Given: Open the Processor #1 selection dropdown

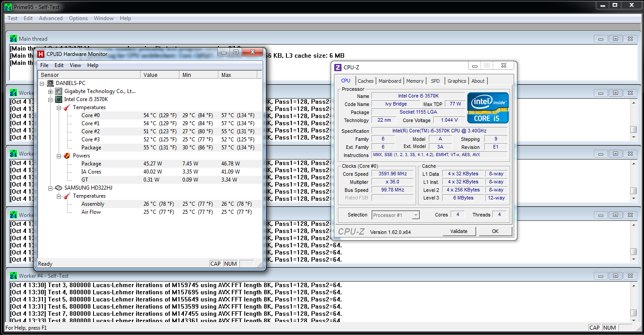Looking at the screenshot, I should [x=416, y=215].
